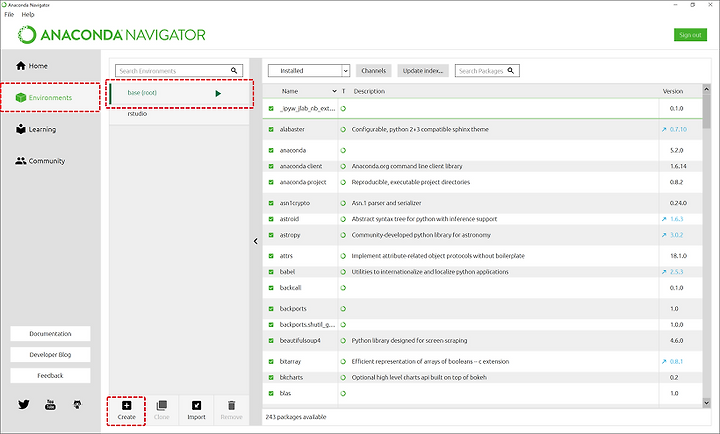720x434 pixels.
Task: Toggle the anaconda package checkbox
Action: [271, 150]
